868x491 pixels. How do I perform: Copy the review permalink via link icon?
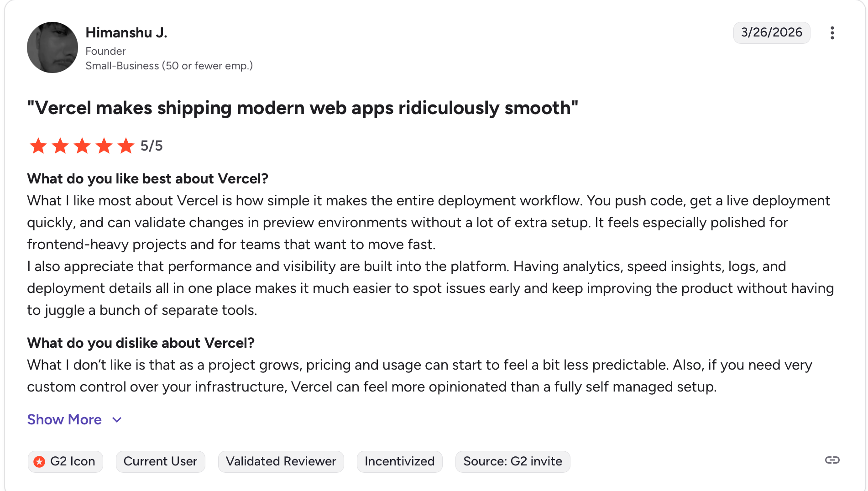point(832,460)
